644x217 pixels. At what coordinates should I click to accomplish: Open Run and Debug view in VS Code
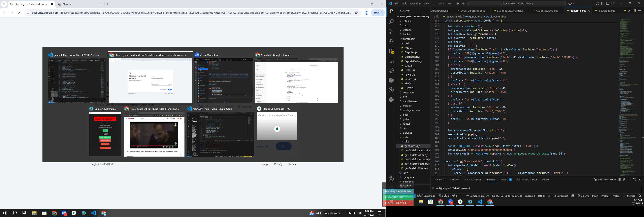(x=391, y=41)
